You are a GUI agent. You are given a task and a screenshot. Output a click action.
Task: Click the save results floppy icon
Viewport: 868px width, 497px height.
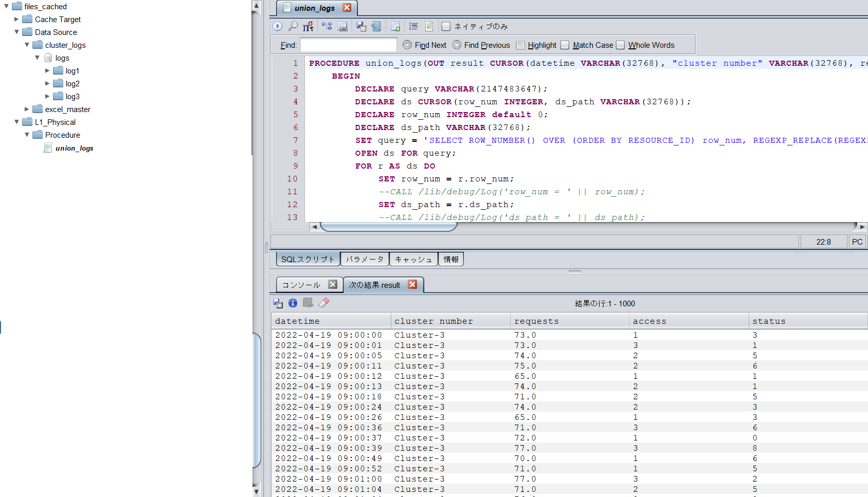click(278, 303)
